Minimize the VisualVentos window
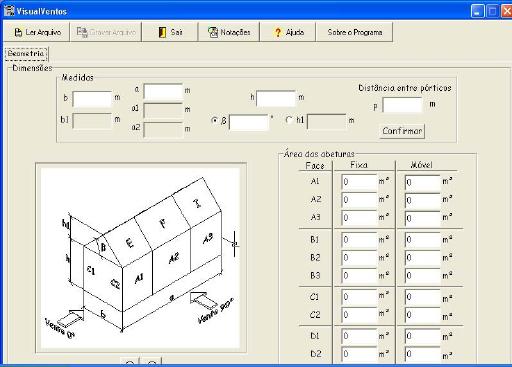Screen dimensions: 512x367 click(x=478, y=11)
